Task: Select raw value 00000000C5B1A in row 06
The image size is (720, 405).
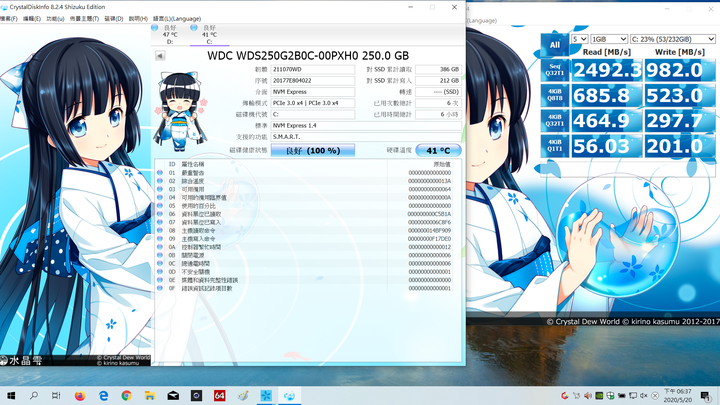Action: pyautogui.click(x=429, y=214)
